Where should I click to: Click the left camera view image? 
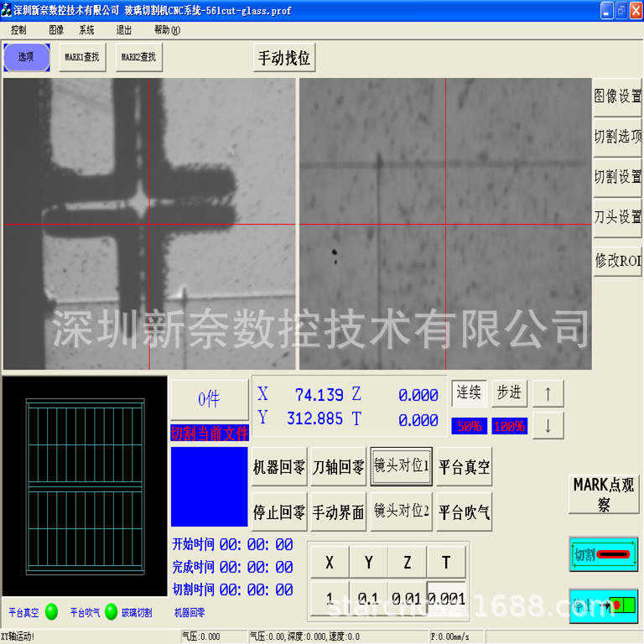[x=149, y=224]
